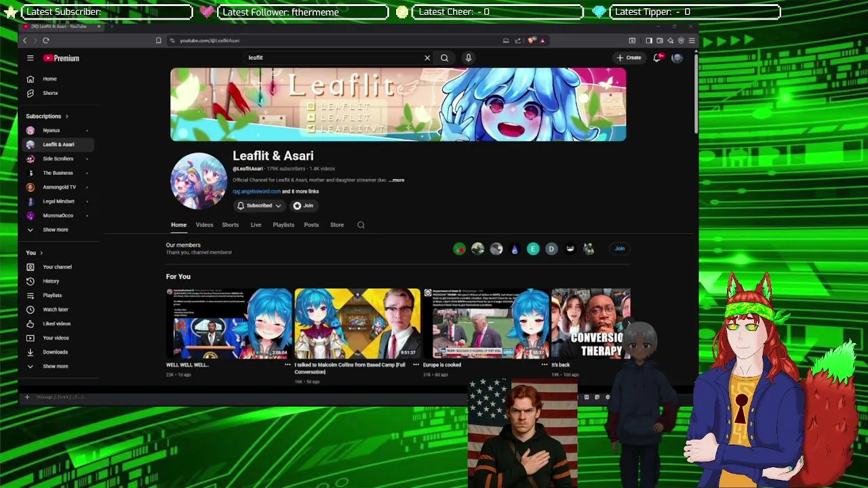The width and height of the screenshot is (868, 488).
Task: Bookmark this page from the address bar
Action: 159,41
